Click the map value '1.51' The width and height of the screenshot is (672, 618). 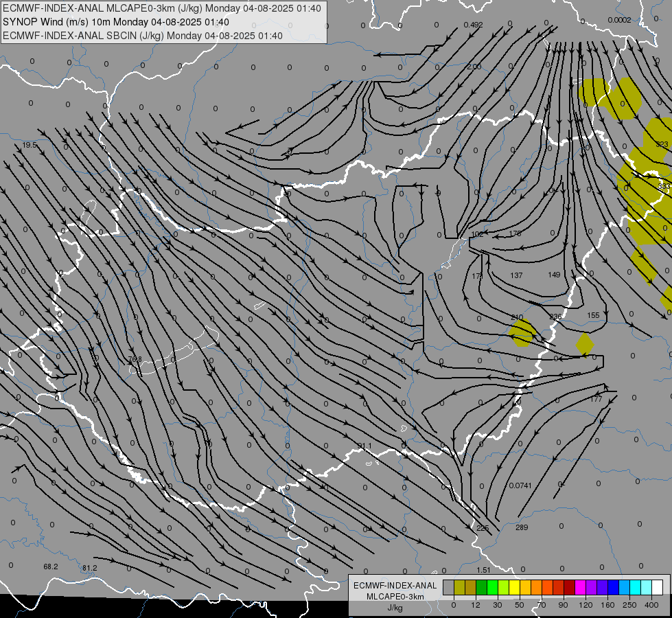tap(483, 570)
